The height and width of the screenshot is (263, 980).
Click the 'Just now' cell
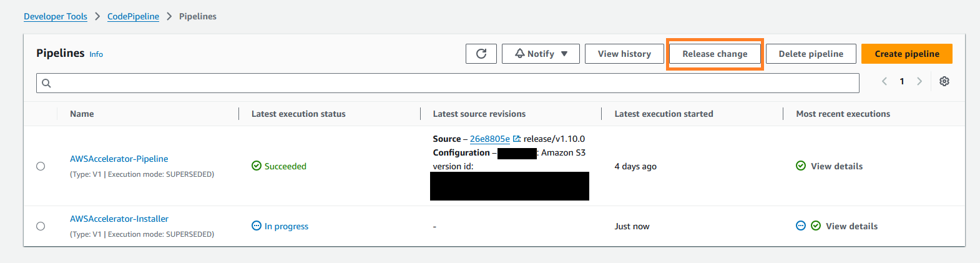pos(632,226)
